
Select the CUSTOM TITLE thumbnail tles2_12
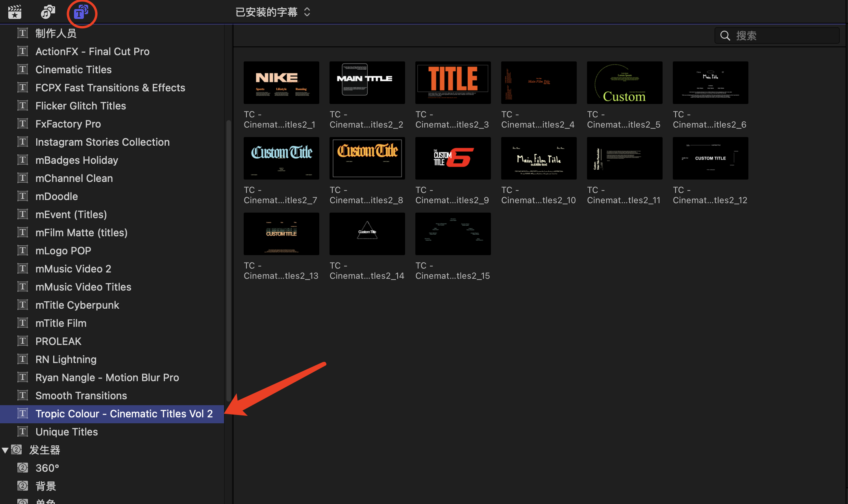[x=710, y=158]
